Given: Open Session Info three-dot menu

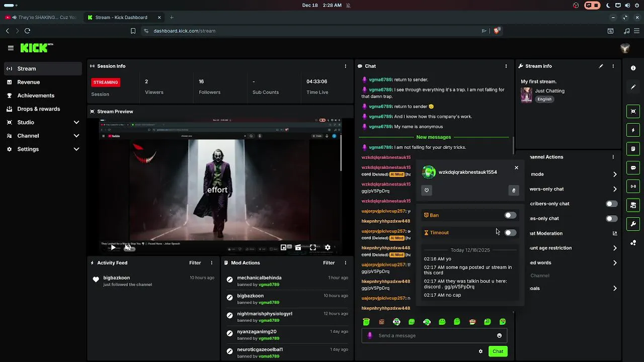Looking at the screenshot, I should pos(345,66).
